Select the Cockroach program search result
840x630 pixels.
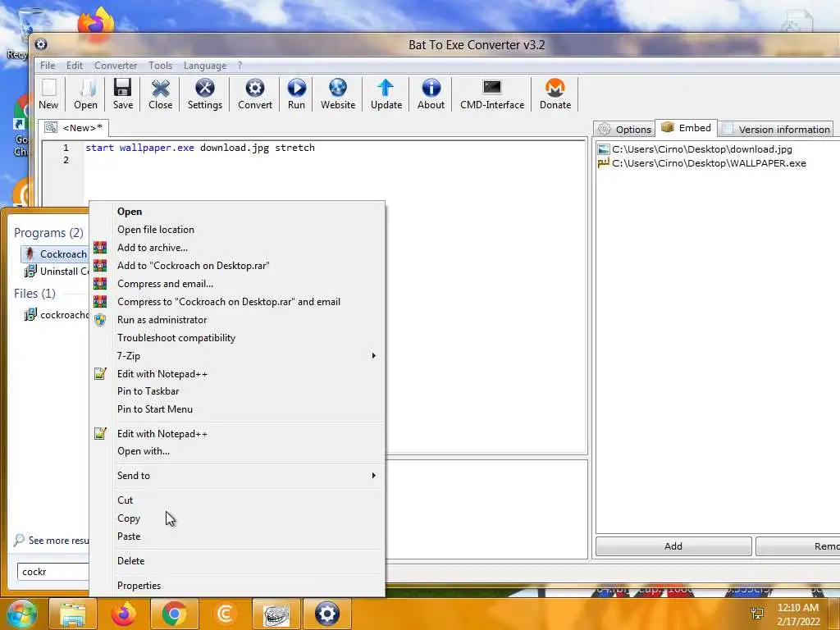[55, 254]
